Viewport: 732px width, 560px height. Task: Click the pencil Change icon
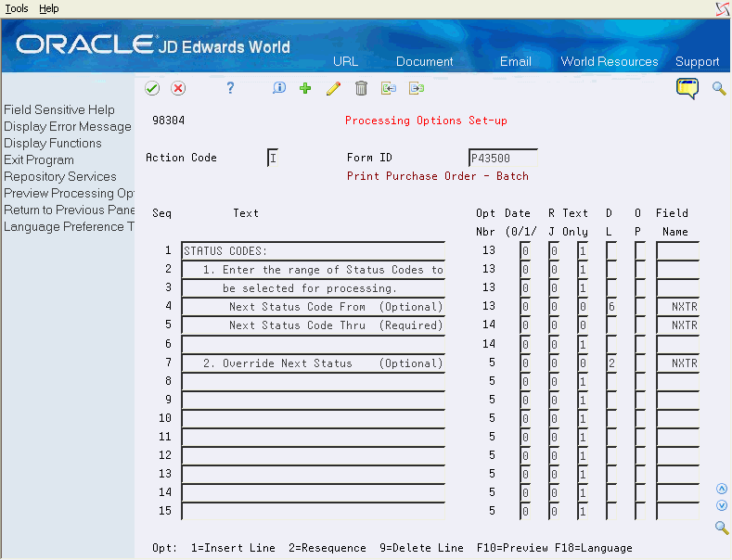pyautogui.click(x=333, y=88)
